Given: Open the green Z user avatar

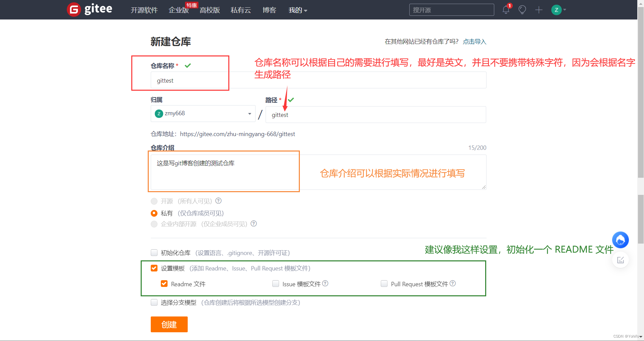Looking at the screenshot, I should (x=556, y=10).
